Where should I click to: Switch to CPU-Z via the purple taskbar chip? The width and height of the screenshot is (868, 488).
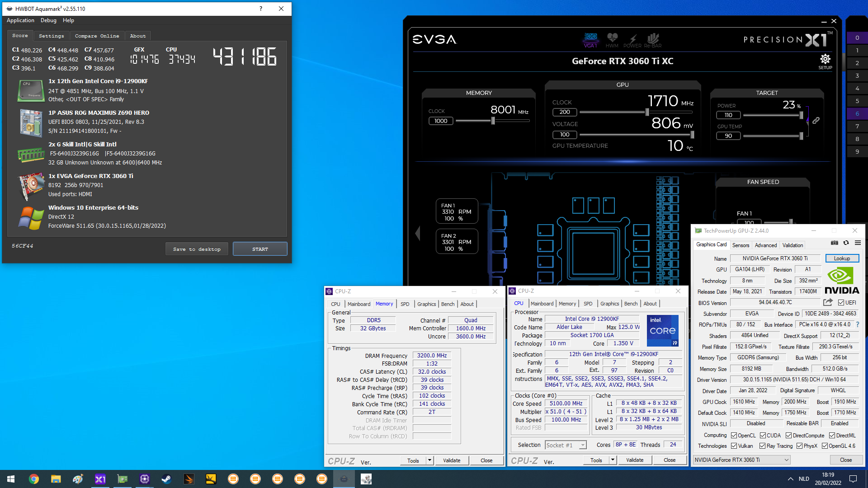(145, 479)
